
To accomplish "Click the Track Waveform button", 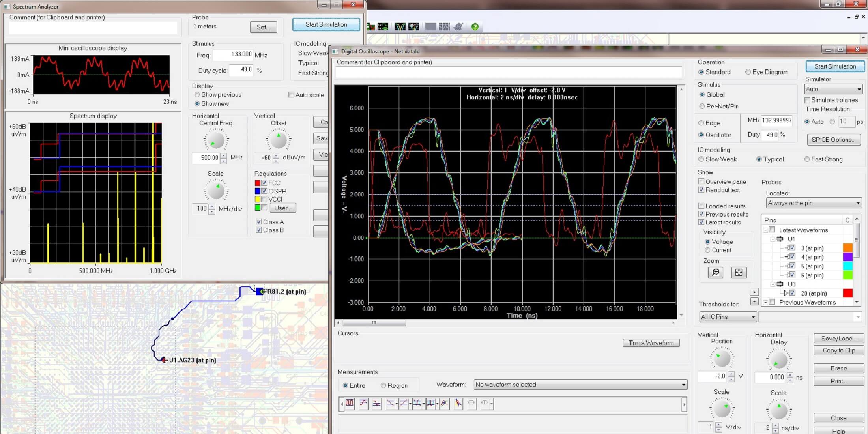I will [651, 343].
